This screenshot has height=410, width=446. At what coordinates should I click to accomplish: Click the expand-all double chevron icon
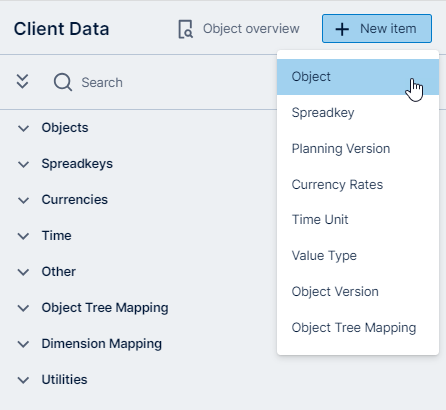pos(22,82)
